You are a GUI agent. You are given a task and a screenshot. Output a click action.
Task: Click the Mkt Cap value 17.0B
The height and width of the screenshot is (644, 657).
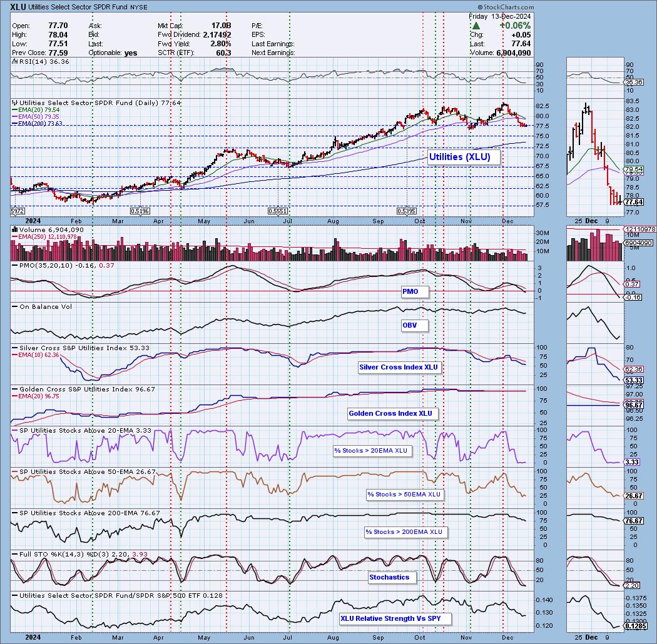pos(221,26)
